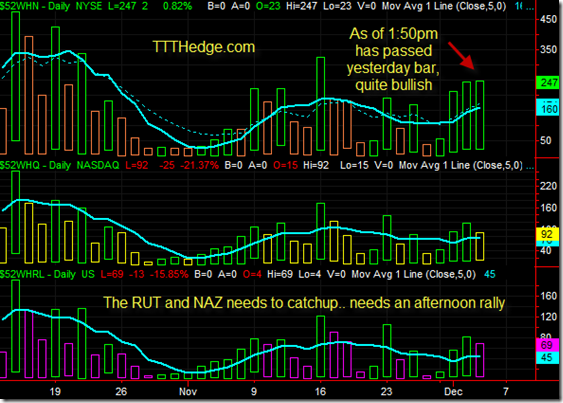Click the cyan 45 marker on bottom axis
The image size is (563, 403).
[548, 357]
